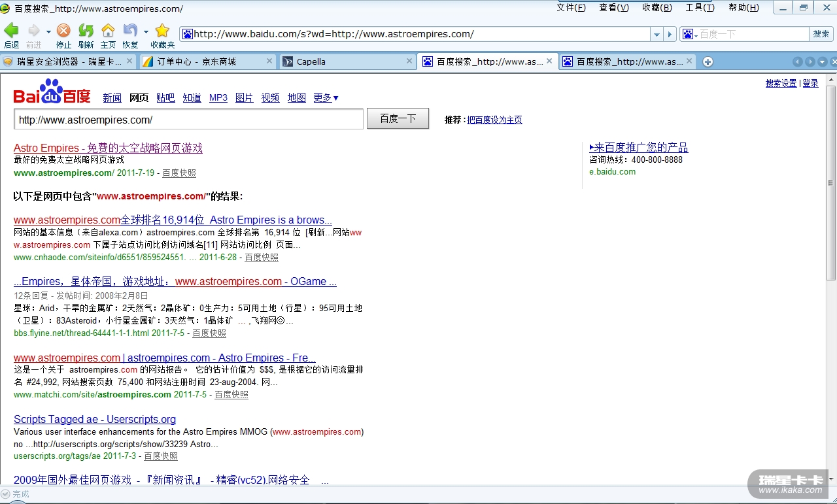The image size is (837, 504).
Task: Open the 文件(F) menu
Action: click(x=571, y=8)
